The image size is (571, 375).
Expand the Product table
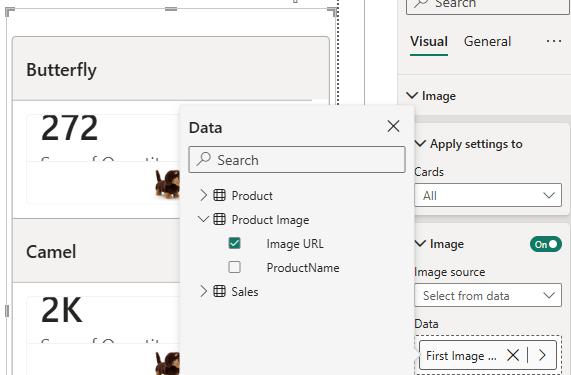[x=203, y=196]
